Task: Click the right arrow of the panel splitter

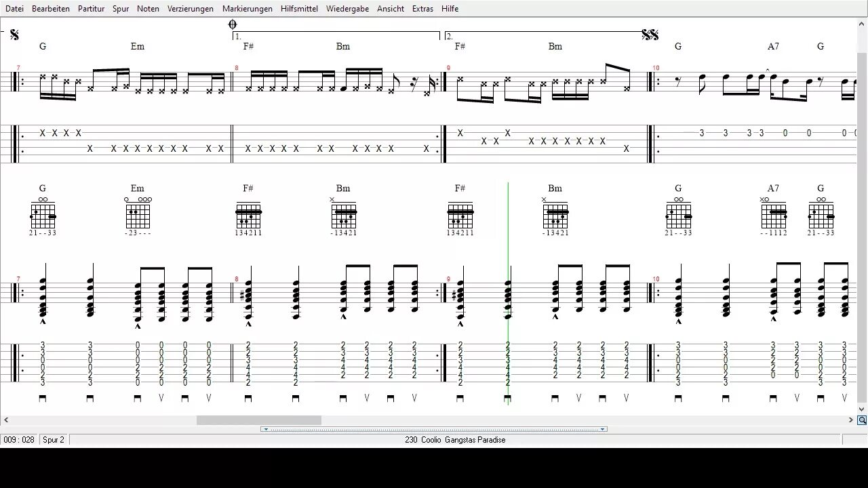Action: click(x=602, y=429)
